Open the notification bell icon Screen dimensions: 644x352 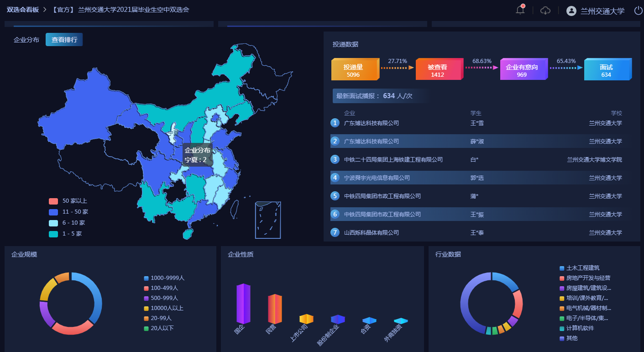pyautogui.click(x=520, y=11)
